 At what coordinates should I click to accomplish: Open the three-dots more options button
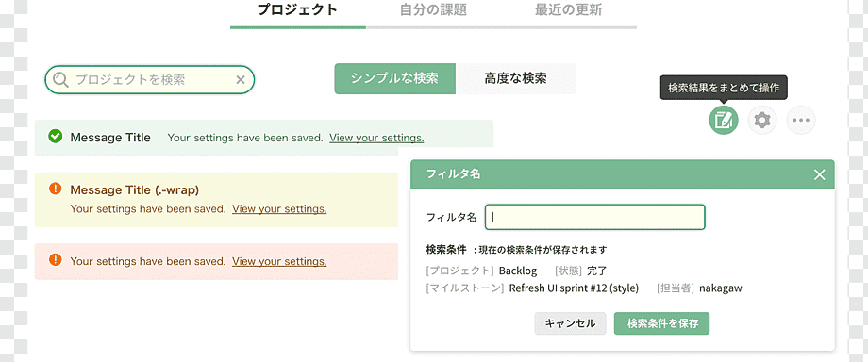(801, 120)
